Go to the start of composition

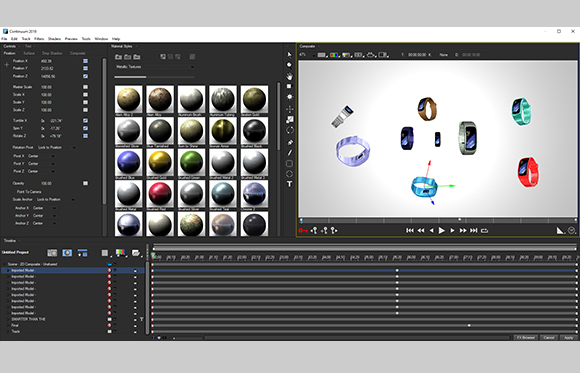(x=410, y=231)
